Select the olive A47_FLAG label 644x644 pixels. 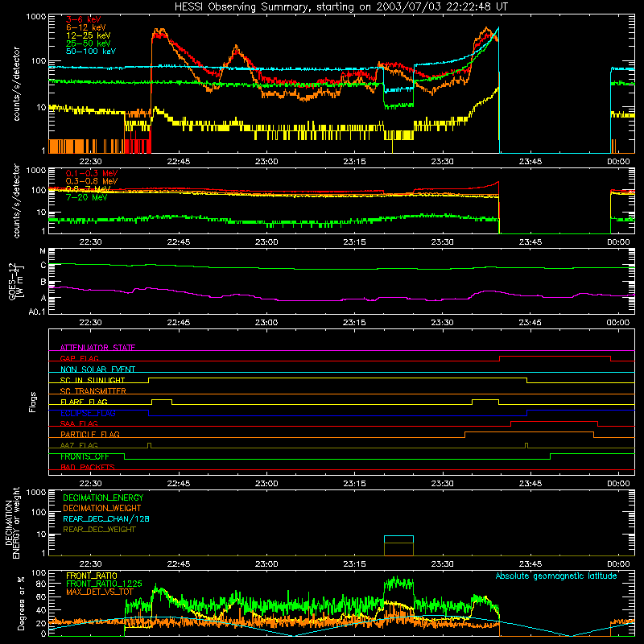[79, 445]
